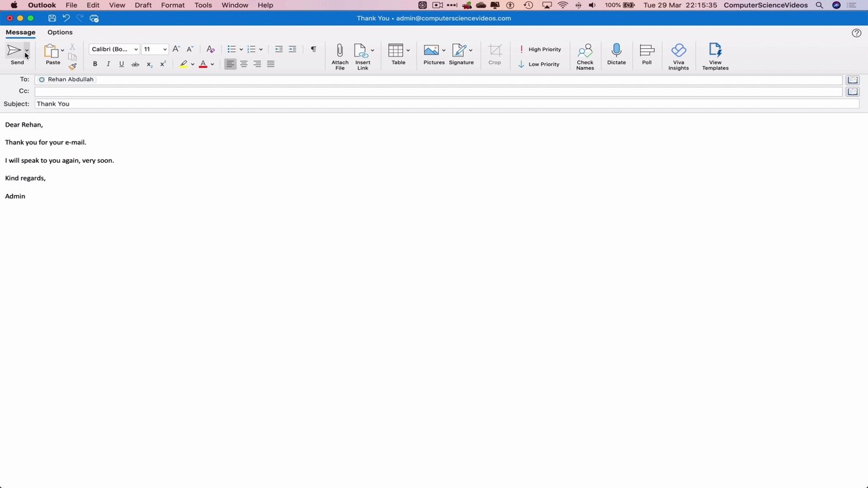Open Wi-Fi status in menu bar

[563, 5]
